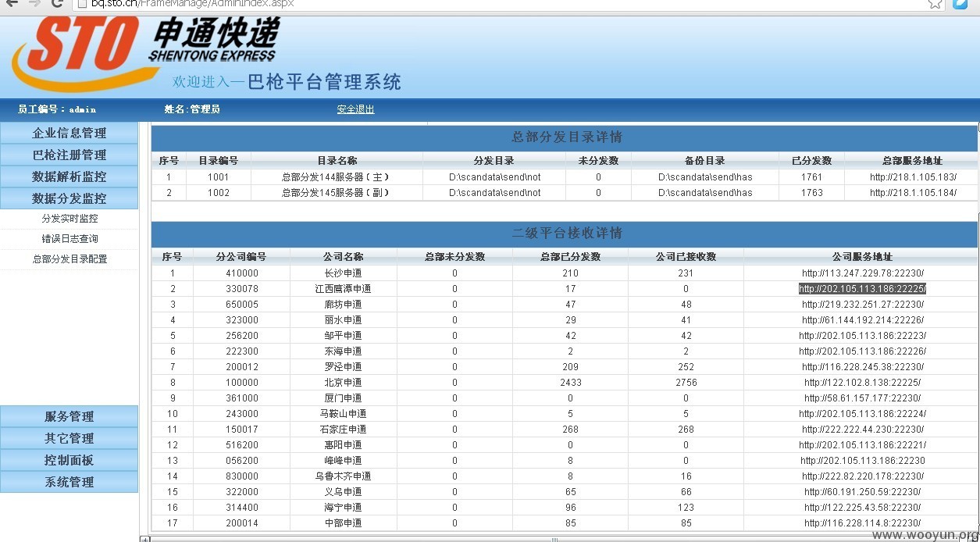Click 长沙申通 company name
The image size is (980, 542).
(x=343, y=273)
